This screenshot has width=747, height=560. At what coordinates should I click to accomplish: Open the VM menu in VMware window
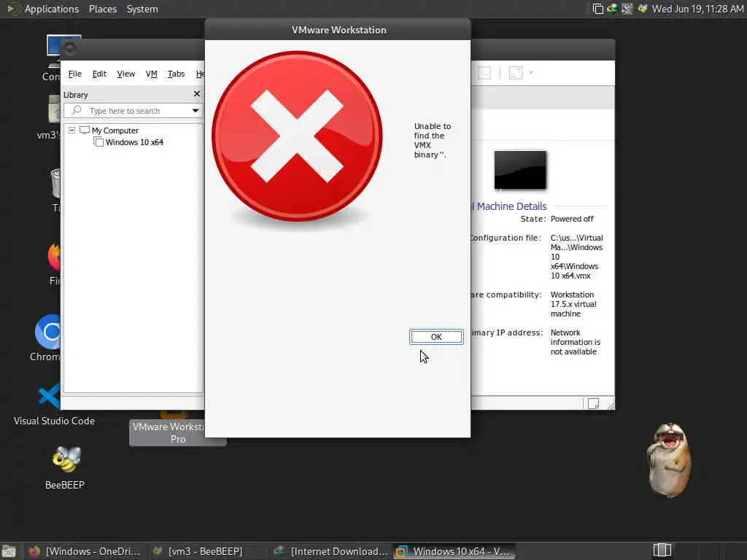tap(151, 74)
